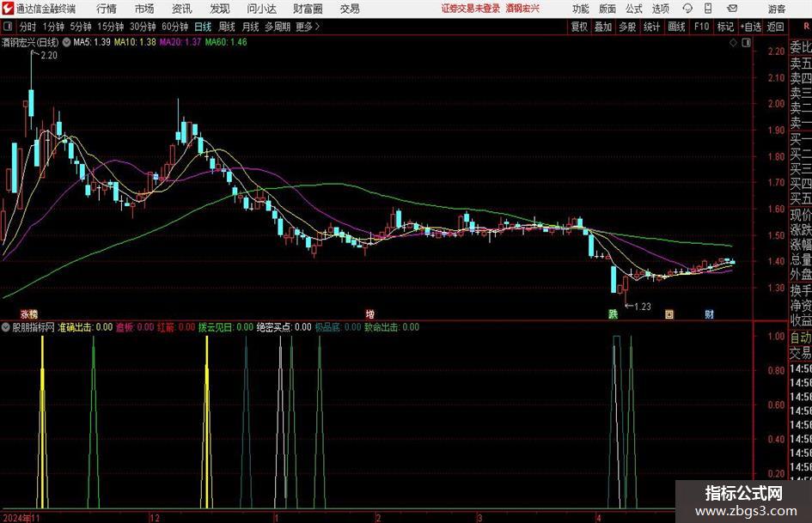Click the 返回 back button
Image resolution: width=812 pixels, height=523 pixels.
coord(775,27)
